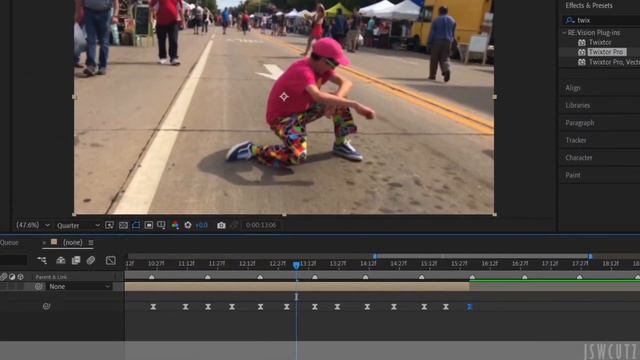
Task: Open the (47.6%) magnification dropdown
Action: click(33, 225)
